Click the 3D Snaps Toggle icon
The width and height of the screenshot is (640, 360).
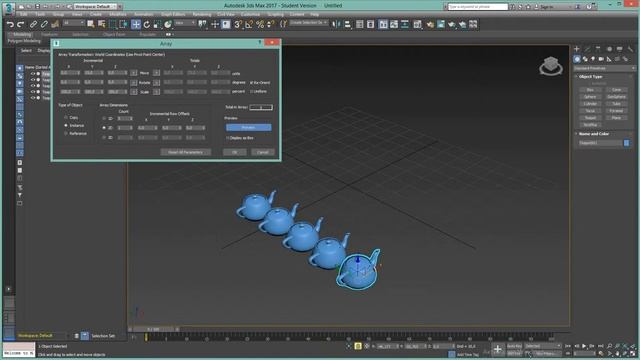238,24
